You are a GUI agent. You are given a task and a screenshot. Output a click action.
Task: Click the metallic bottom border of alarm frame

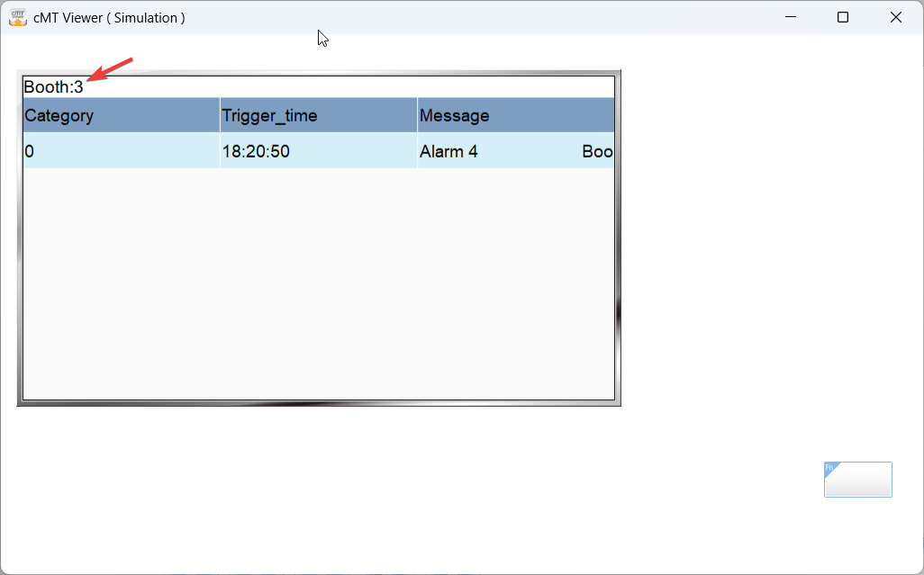(x=318, y=402)
